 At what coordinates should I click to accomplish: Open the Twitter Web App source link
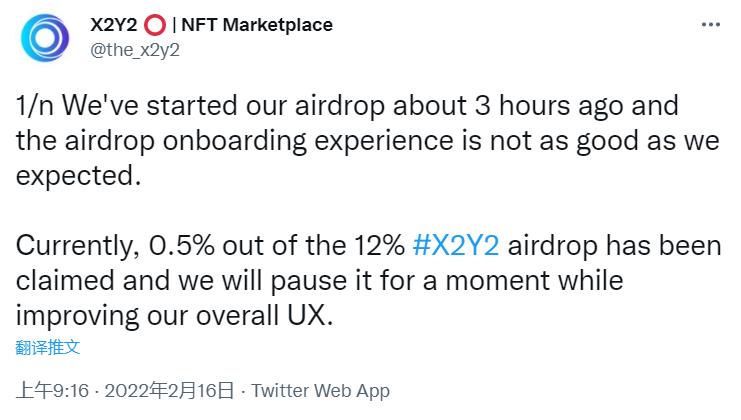point(321,390)
